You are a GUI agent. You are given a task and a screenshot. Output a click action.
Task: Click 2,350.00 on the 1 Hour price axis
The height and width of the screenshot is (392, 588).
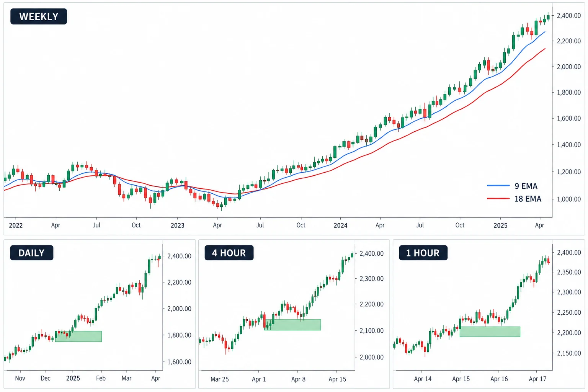pyautogui.click(x=569, y=272)
